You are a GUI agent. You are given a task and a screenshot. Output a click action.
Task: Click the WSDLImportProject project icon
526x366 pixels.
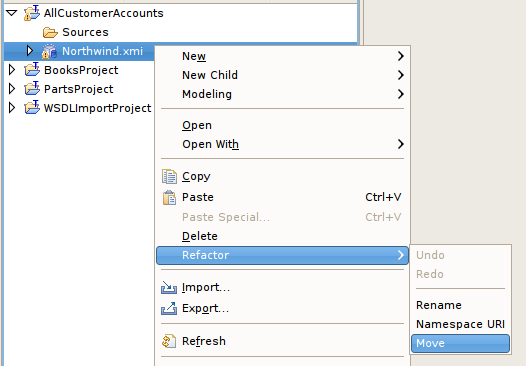click(32, 108)
